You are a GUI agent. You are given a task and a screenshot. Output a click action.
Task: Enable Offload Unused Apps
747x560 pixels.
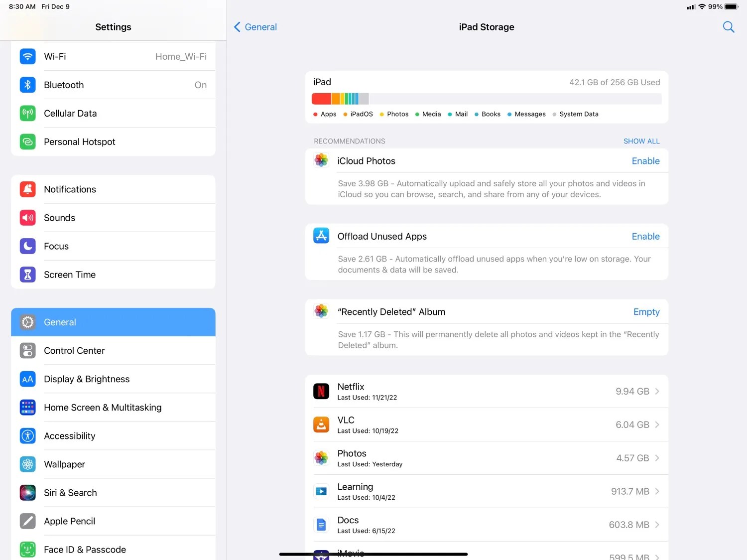pyautogui.click(x=645, y=236)
